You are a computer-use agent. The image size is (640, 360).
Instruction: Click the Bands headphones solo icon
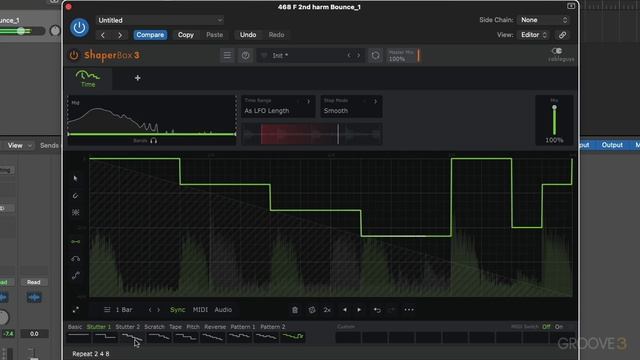153,140
